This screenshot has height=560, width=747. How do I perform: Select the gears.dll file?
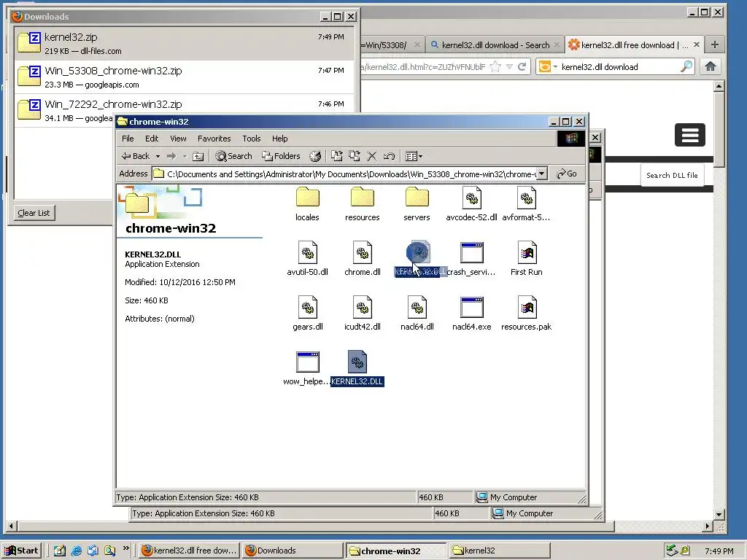[307, 314]
